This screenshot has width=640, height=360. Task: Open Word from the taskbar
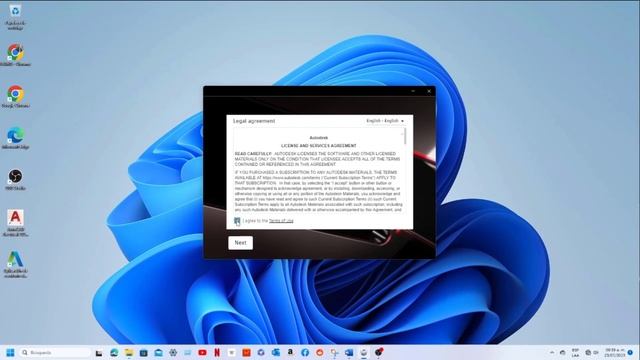[x=349, y=352]
